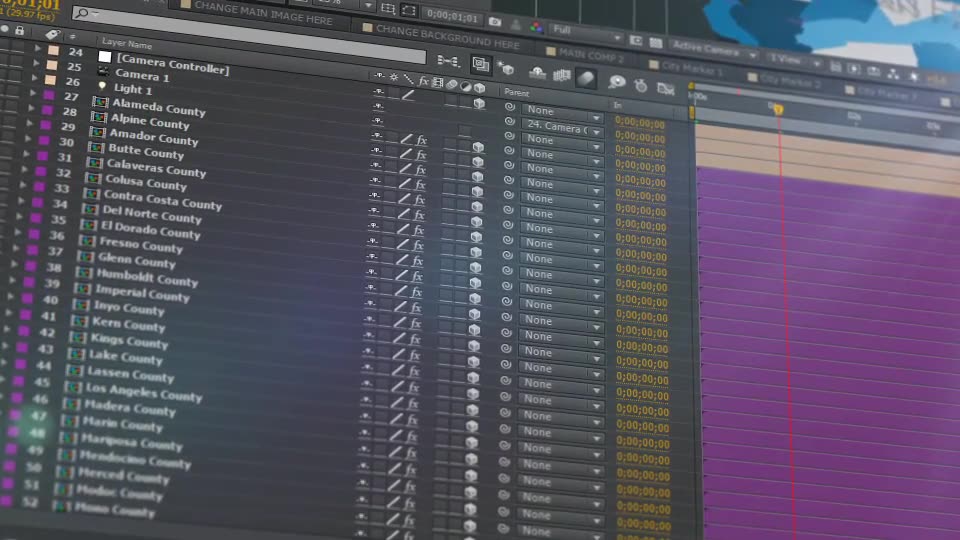Viewport: 960px width, 540px height.
Task: Click the Alameda County layer 27 label color
Action: [x=48, y=96]
